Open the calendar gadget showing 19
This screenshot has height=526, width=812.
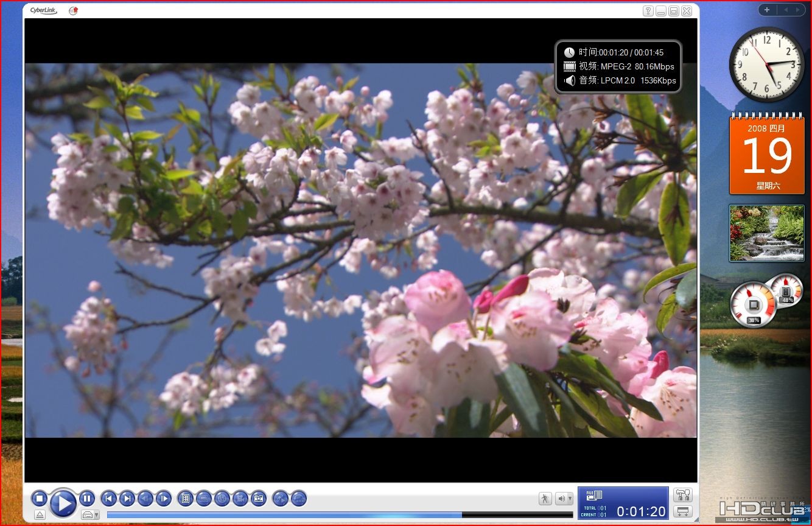pyautogui.click(x=767, y=153)
